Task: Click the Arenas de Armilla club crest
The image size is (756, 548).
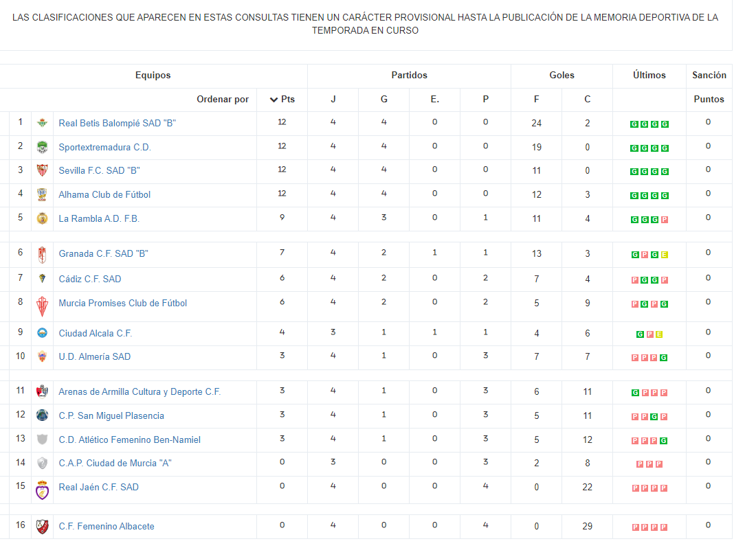Action: click(42, 391)
